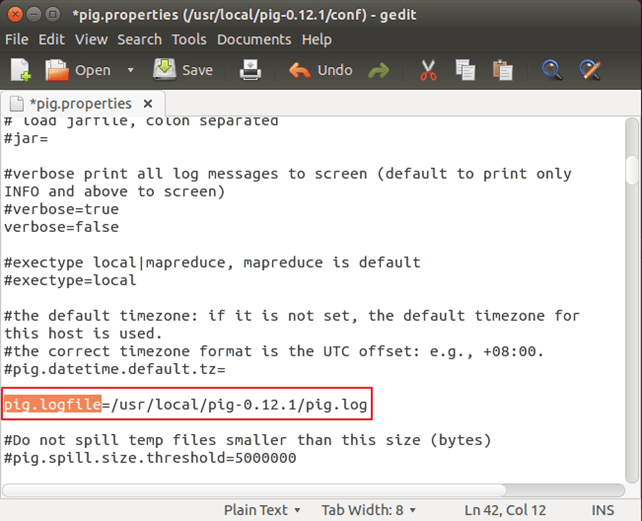
Task: Click the Open file button
Action: coord(79,70)
